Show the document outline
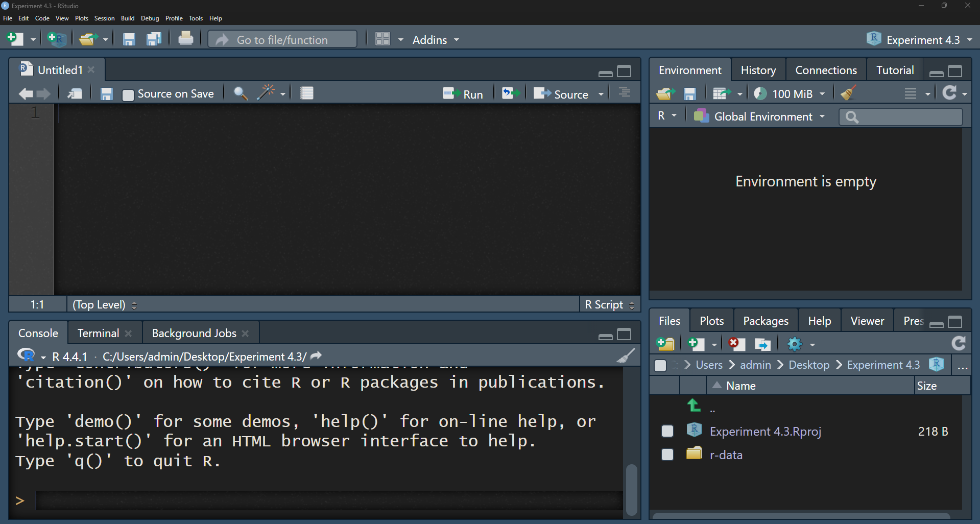The width and height of the screenshot is (980, 524). coord(624,93)
